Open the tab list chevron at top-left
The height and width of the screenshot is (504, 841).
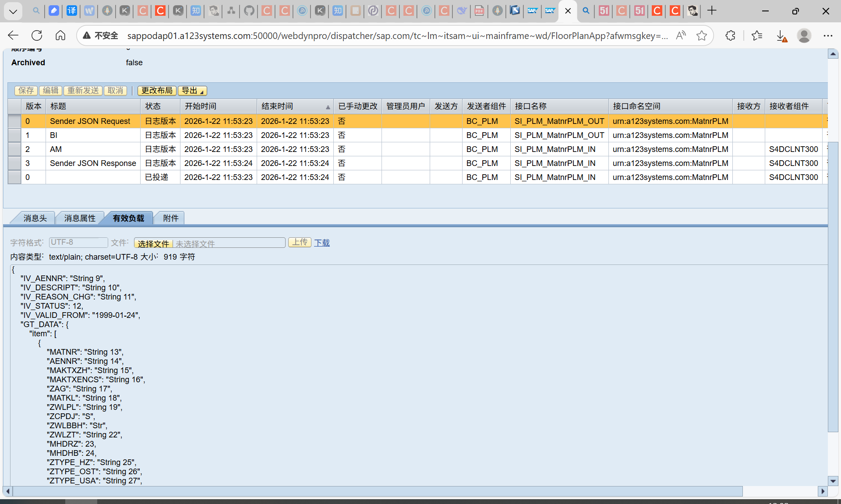pyautogui.click(x=13, y=11)
